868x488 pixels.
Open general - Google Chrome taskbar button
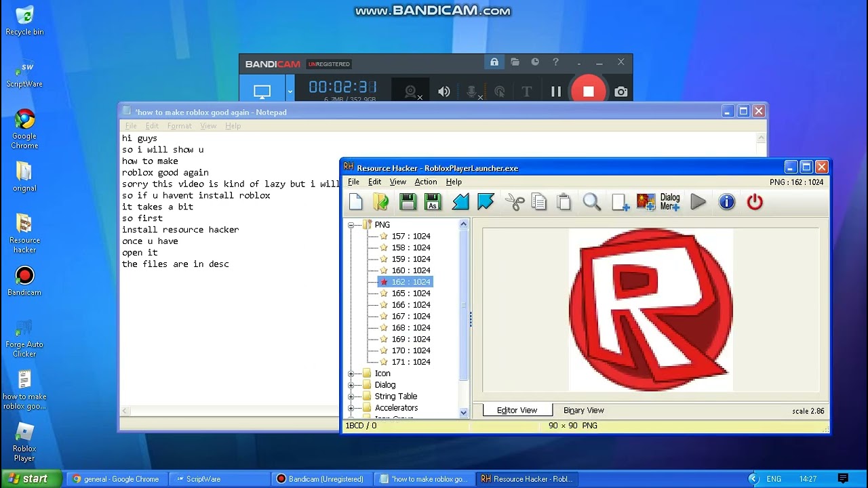click(x=117, y=479)
